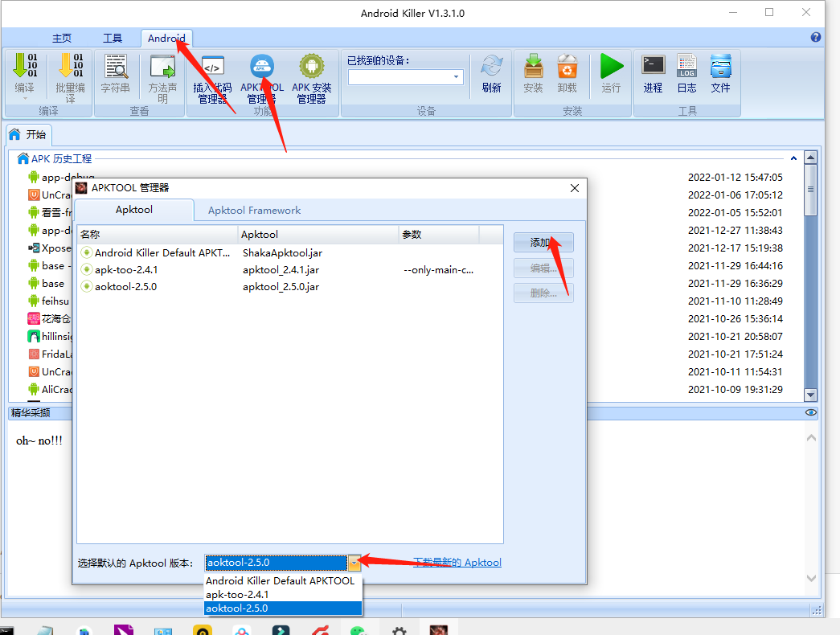This screenshot has height=635, width=840.
Task: Open the feihsu history project entry
Action: [x=49, y=301]
